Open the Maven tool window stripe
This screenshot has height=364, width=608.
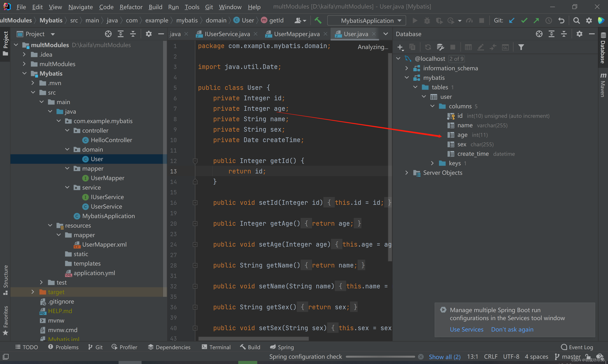pos(603,85)
